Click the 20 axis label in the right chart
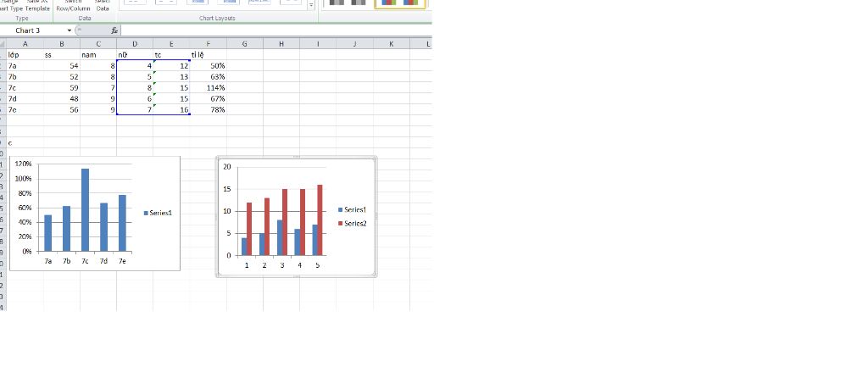The width and height of the screenshot is (868, 389). pyautogui.click(x=227, y=167)
